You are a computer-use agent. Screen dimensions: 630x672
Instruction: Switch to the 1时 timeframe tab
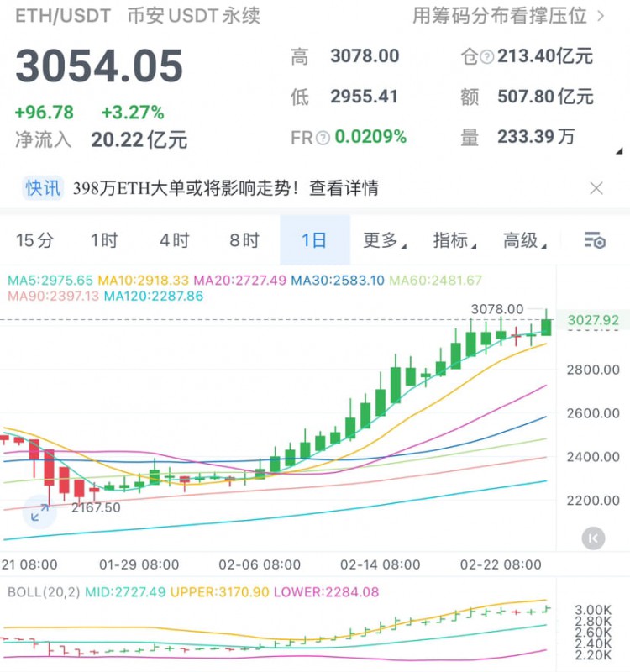(x=104, y=240)
